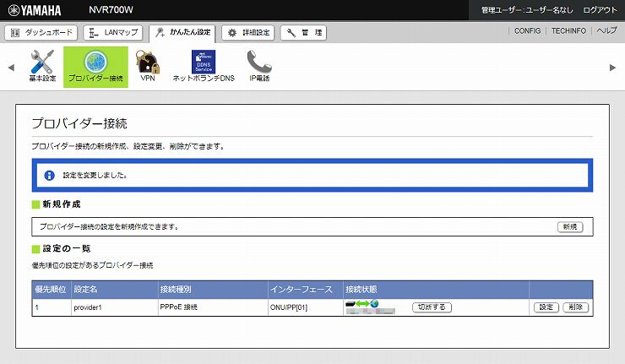Image resolution: width=625 pixels, height=364 pixels.
Task: Open the TECHINFO link
Action: (568, 30)
